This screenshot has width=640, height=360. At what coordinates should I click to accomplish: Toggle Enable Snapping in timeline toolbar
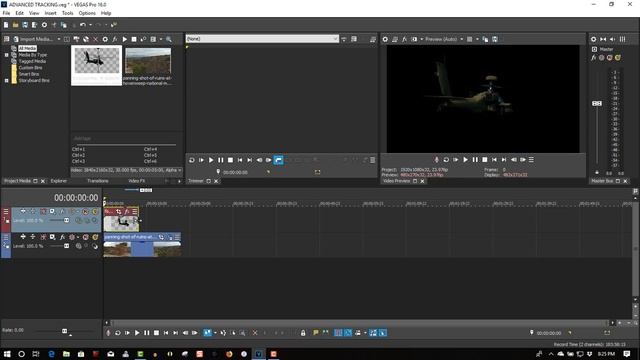point(338,333)
